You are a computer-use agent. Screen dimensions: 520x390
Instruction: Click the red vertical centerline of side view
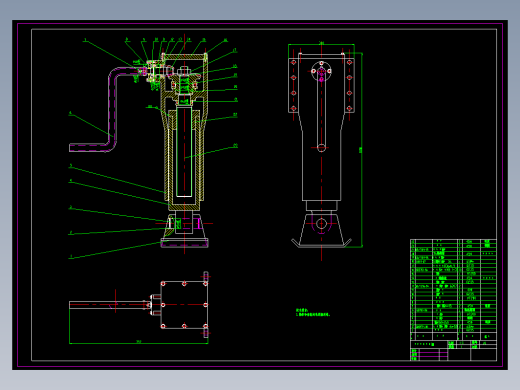pos(321,152)
